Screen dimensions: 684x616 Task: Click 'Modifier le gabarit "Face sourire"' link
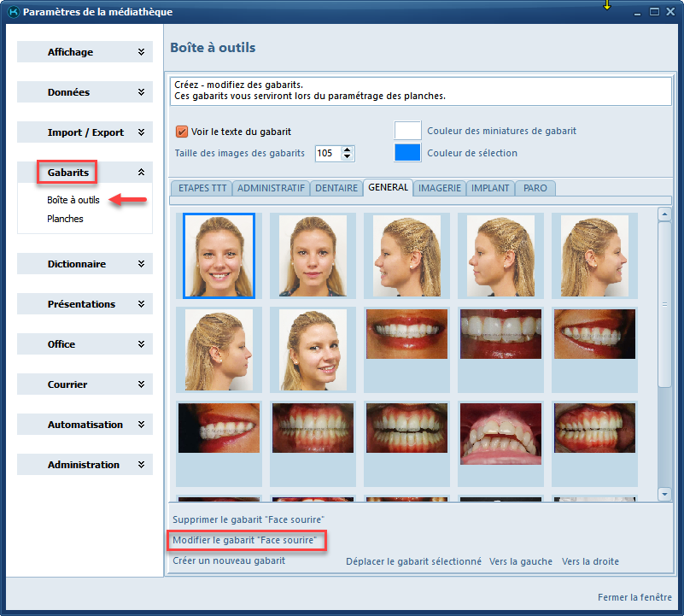pos(244,540)
